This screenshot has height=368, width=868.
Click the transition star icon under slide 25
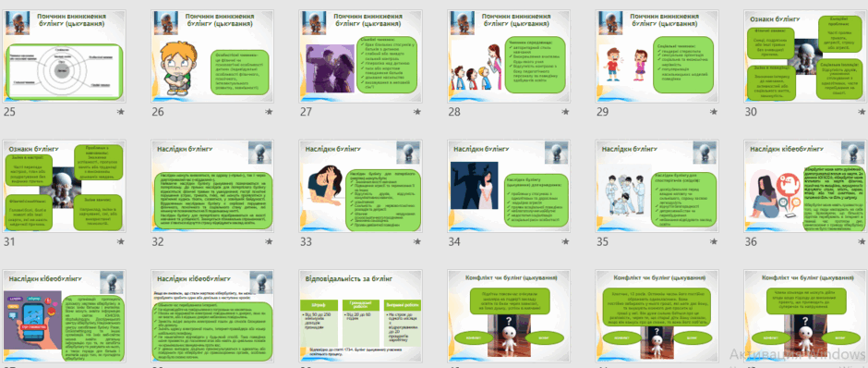tap(121, 112)
